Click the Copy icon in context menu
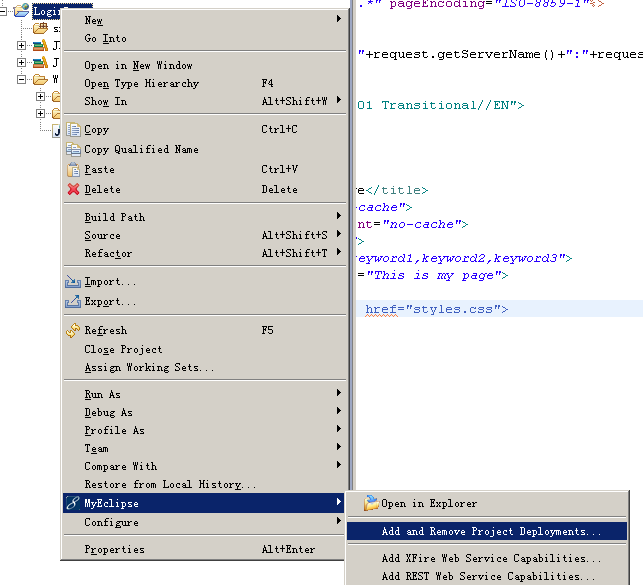The width and height of the screenshot is (643, 585). (73, 130)
